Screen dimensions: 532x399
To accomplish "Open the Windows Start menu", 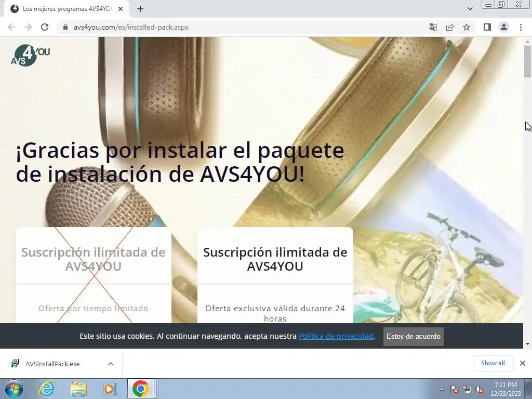I will 14,389.
